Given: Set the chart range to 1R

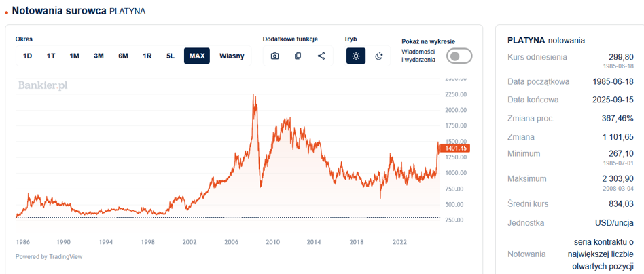Looking at the screenshot, I should [147, 56].
